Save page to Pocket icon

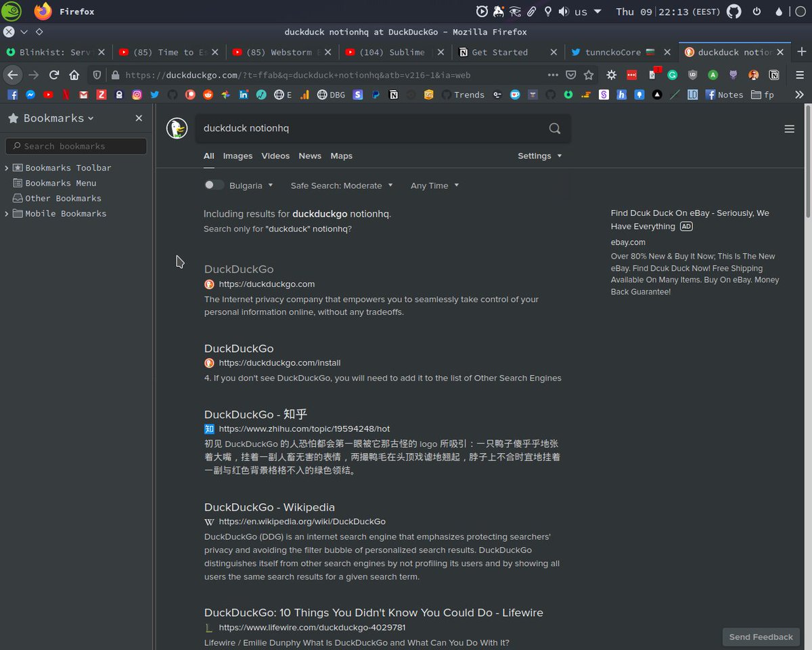click(571, 74)
